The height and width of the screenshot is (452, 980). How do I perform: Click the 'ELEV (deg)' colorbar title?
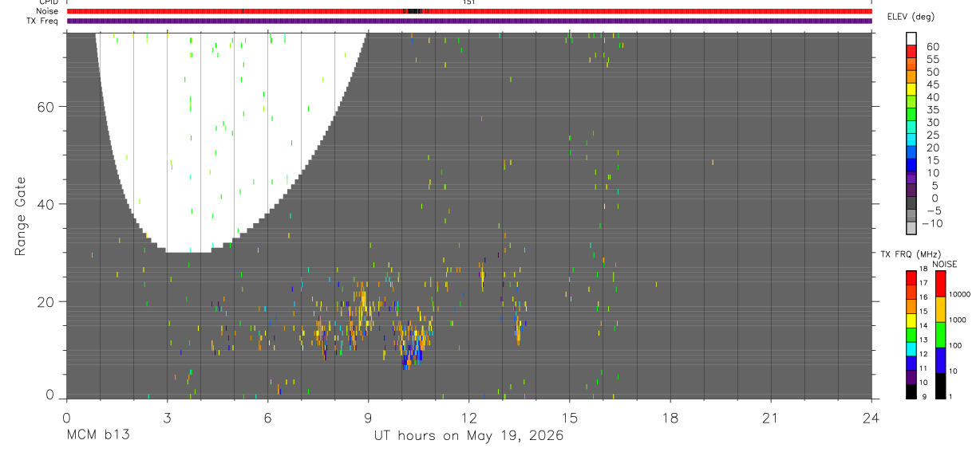(911, 17)
